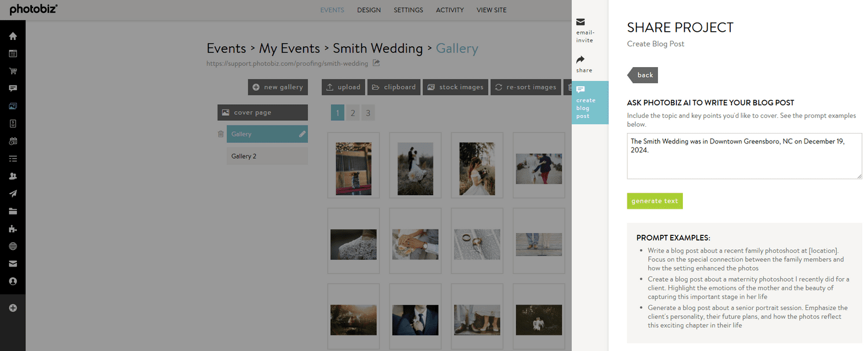This screenshot has height=351, width=868.
Task: Click the generate text button
Action: 654,201
